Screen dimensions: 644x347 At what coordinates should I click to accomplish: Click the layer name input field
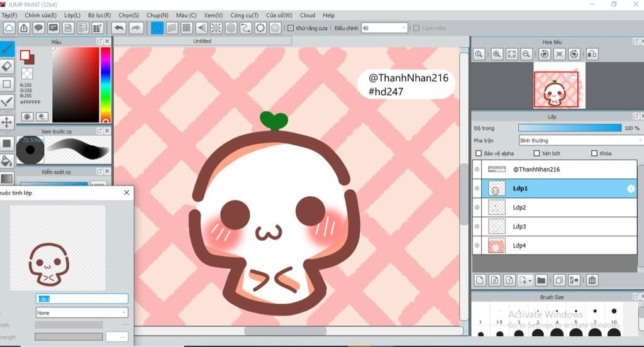click(82, 299)
